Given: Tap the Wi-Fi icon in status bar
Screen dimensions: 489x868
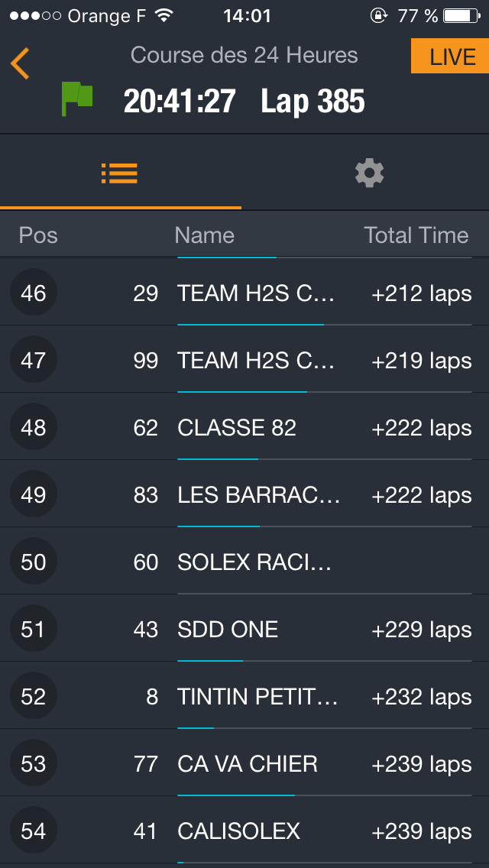Looking at the screenshot, I should click(164, 15).
